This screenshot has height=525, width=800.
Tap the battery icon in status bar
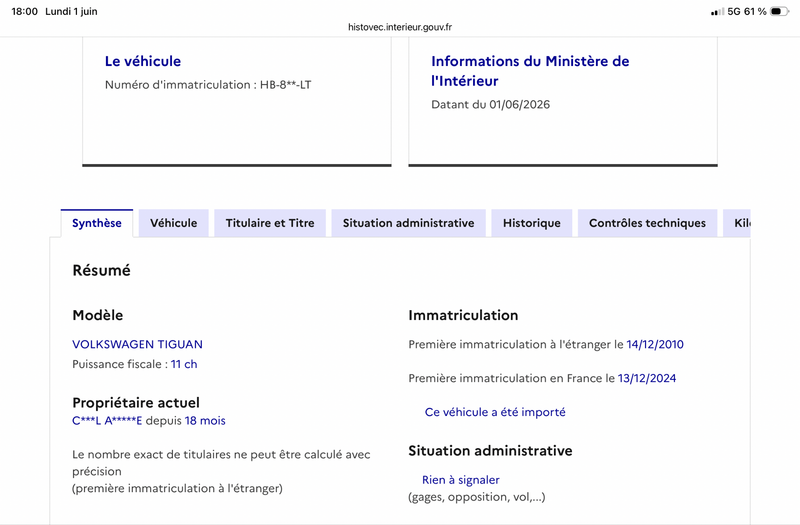[x=779, y=11]
